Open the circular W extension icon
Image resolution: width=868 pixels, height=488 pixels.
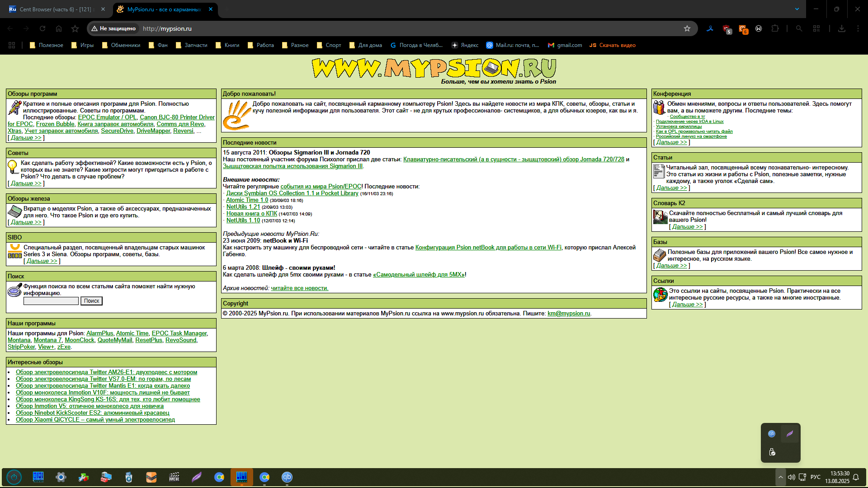tap(759, 28)
